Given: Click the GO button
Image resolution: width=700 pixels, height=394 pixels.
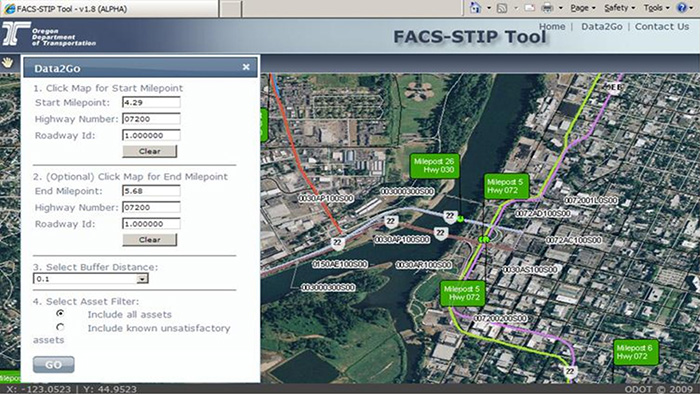Looking at the screenshot, I should [54, 365].
